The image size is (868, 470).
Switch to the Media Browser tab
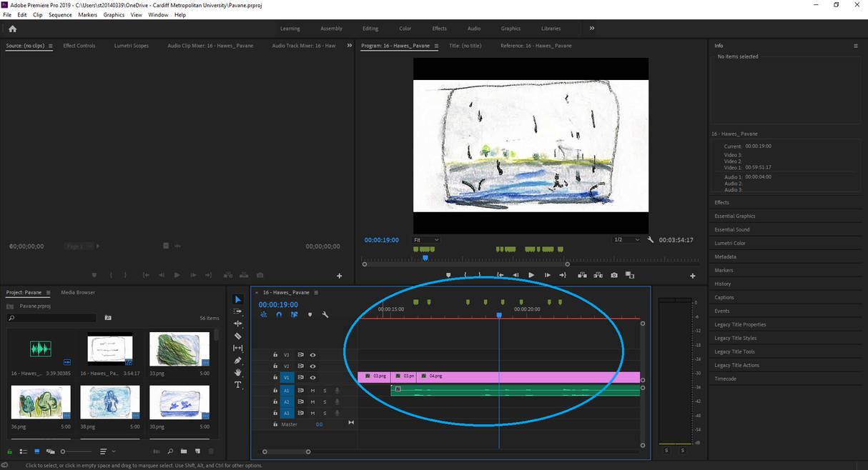tap(78, 292)
